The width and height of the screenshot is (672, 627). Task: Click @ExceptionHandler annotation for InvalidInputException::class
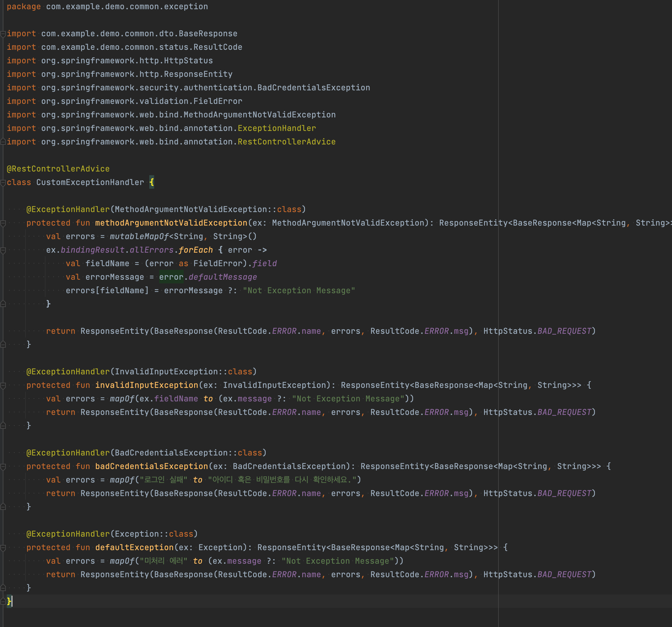point(68,372)
